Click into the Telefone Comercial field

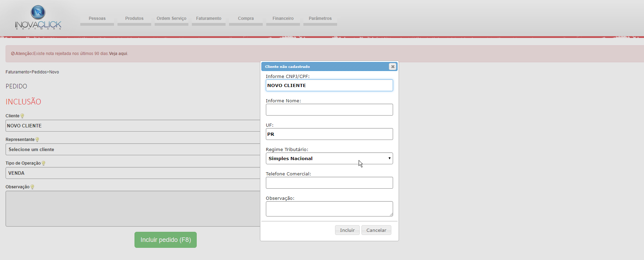[329, 183]
